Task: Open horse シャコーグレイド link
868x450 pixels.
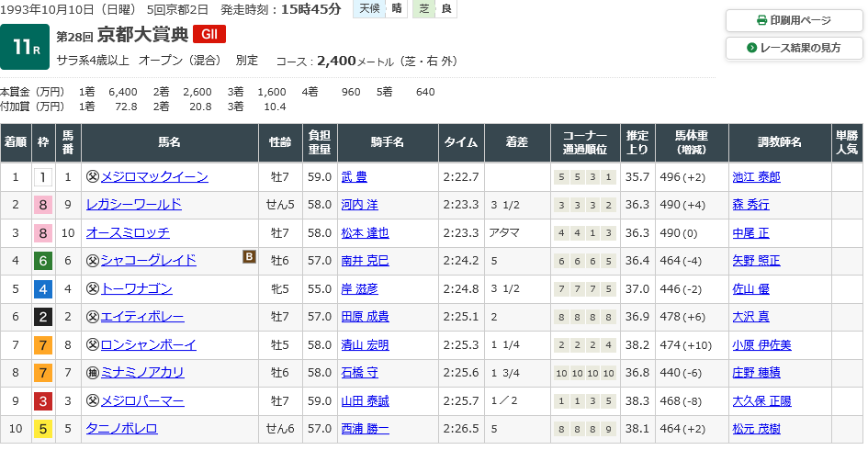Action: (149, 261)
